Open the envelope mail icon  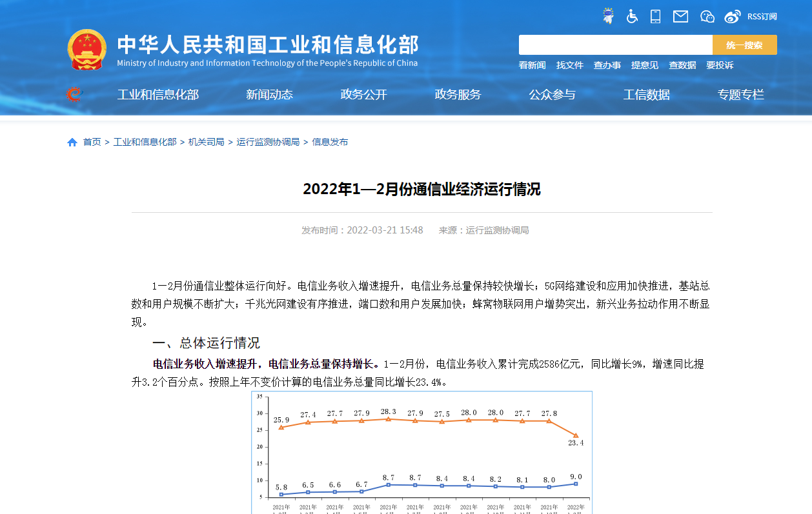click(x=680, y=16)
